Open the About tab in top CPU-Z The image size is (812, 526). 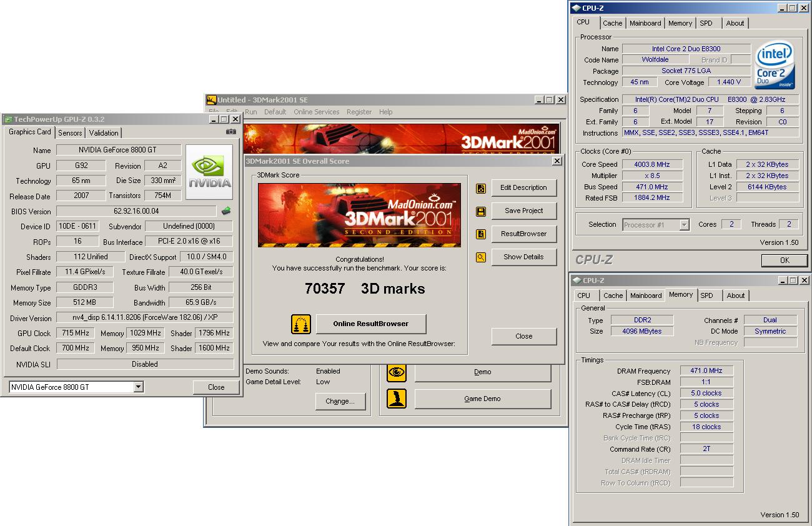coord(735,23)
